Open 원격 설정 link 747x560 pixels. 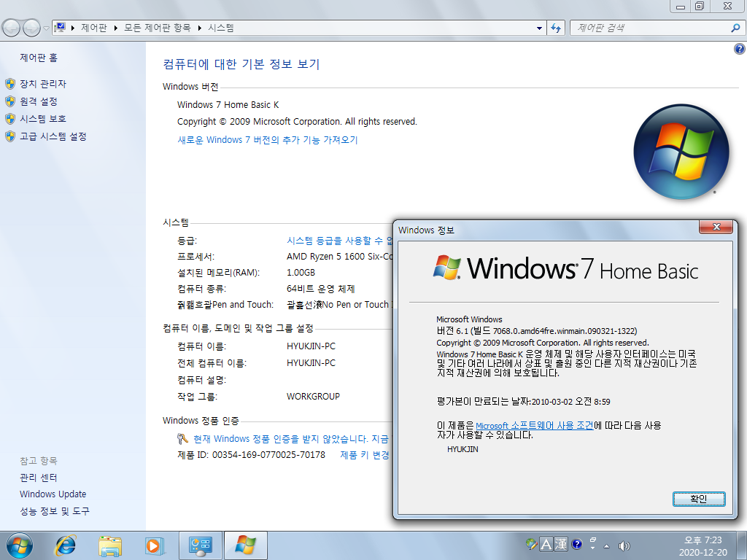pos(39,101)
